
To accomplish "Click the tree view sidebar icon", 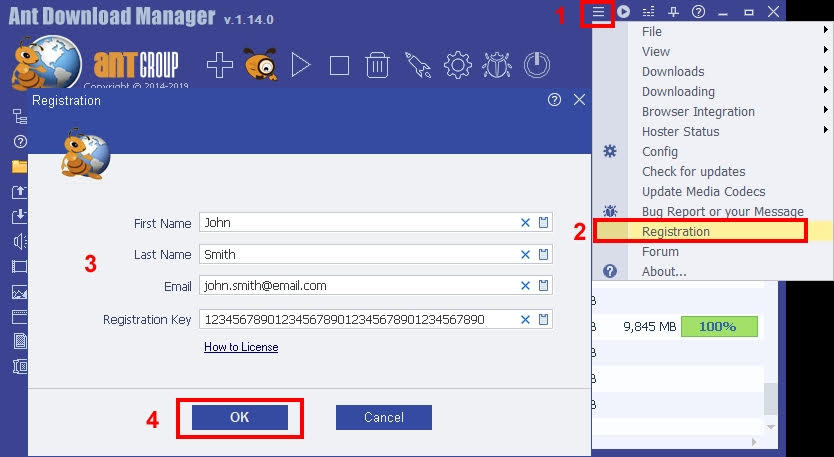I will click(x=20, y=116).
